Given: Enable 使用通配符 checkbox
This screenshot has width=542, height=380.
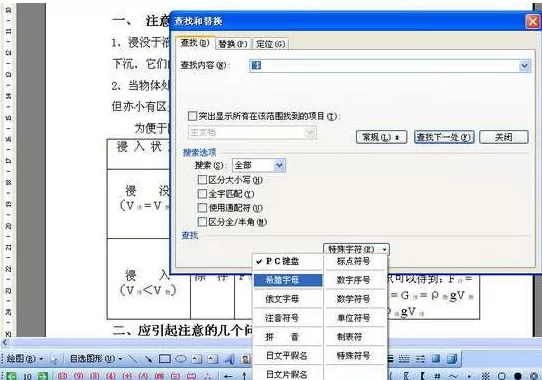Looking at the screenshot, I should [202, 208].
